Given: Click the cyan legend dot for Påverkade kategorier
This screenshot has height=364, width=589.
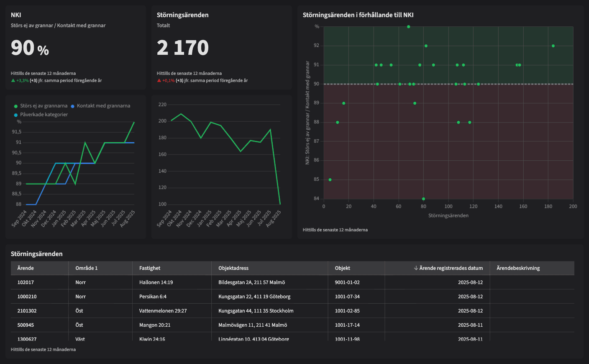Looking at the screenshot, I should (16, 115).
